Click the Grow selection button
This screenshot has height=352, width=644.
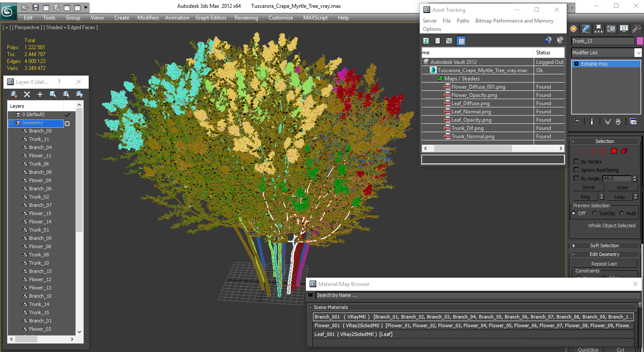[x=622, y=187]
